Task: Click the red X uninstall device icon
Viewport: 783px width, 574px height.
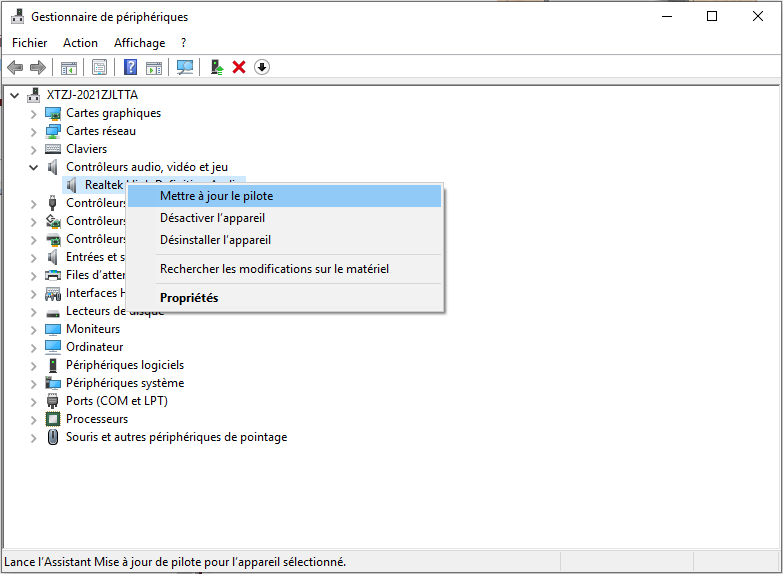Action: (239, 67)
